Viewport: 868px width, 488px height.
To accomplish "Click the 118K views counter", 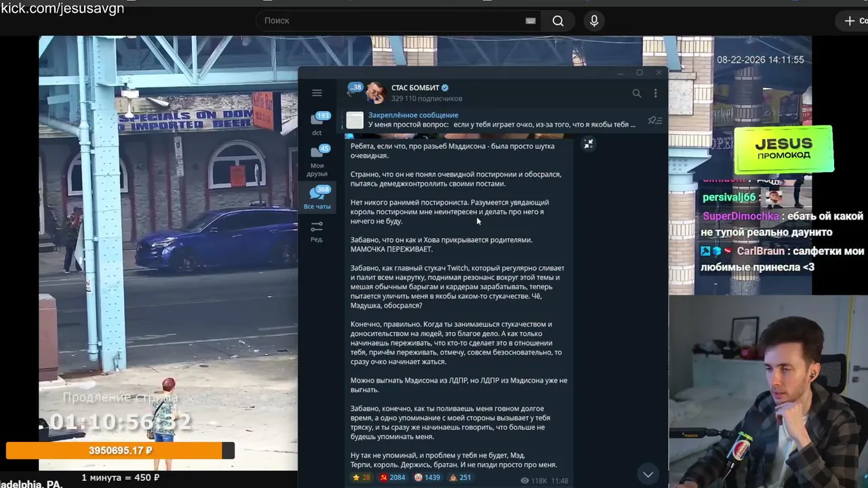I will (x=534, y=481).
